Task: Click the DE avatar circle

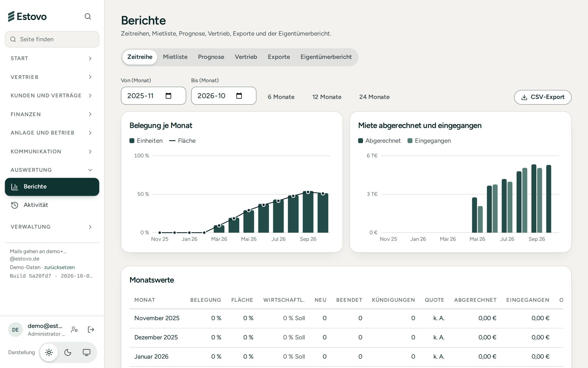Action: pos(15,330)
